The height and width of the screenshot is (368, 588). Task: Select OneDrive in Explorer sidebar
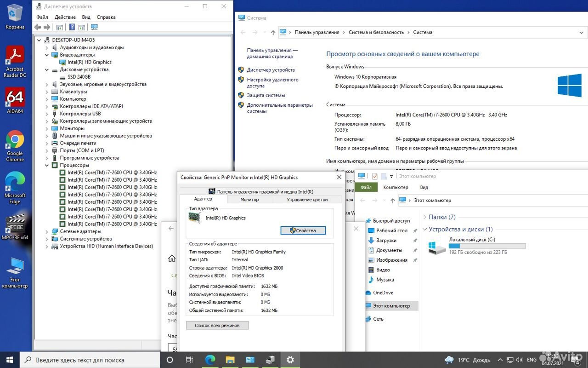(x=383, y=293)
